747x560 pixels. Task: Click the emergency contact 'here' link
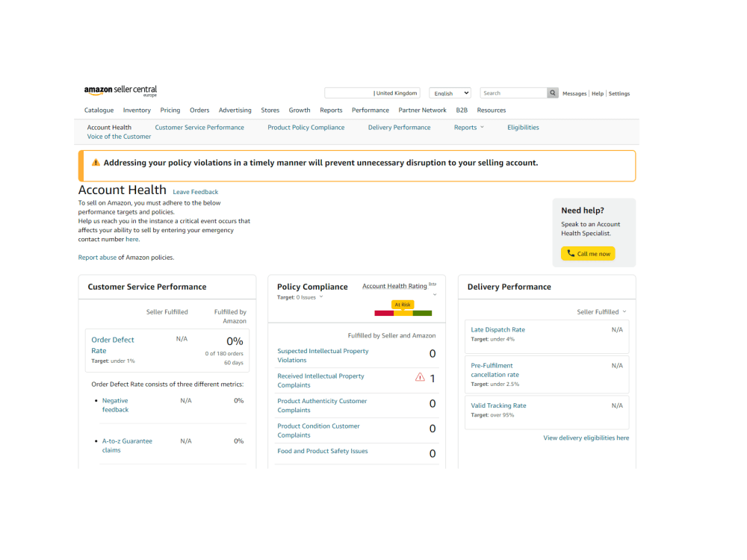pos(132,239)
